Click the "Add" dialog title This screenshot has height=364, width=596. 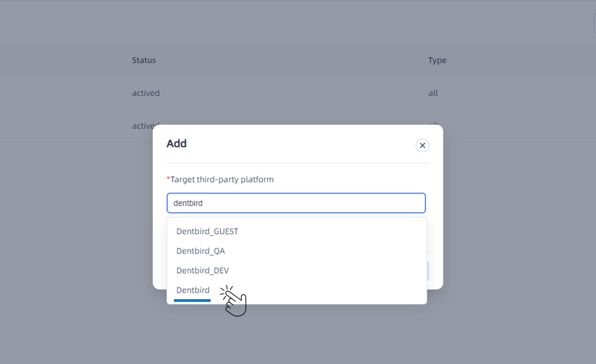(x=176, y=143)
